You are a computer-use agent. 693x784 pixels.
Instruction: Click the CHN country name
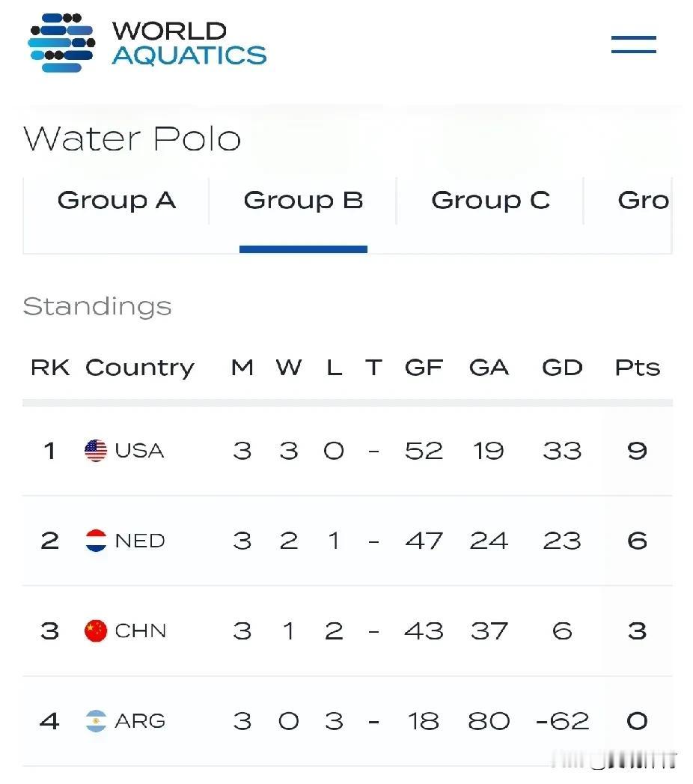coord(141,631)
